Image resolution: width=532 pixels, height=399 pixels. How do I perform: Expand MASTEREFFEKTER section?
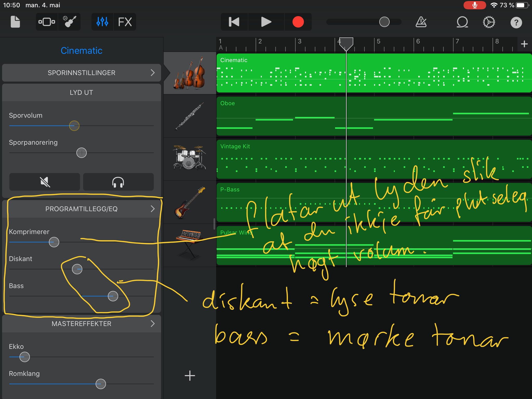[81, 324]
